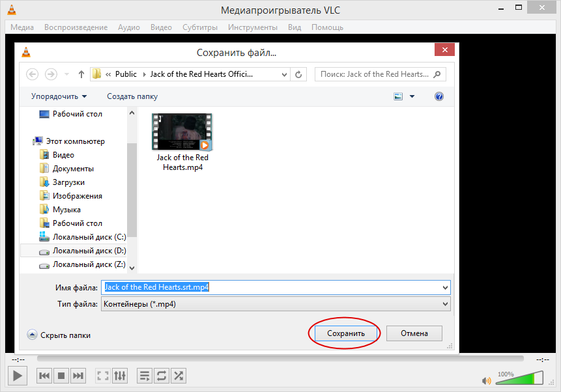Toggle shuffle random playback

point(179,375)
